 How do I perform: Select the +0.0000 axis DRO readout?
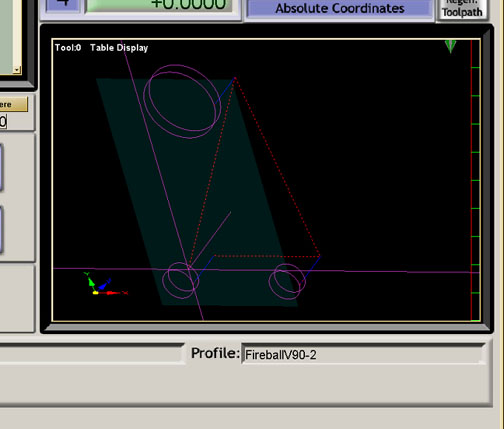click(x=159, y=5)
